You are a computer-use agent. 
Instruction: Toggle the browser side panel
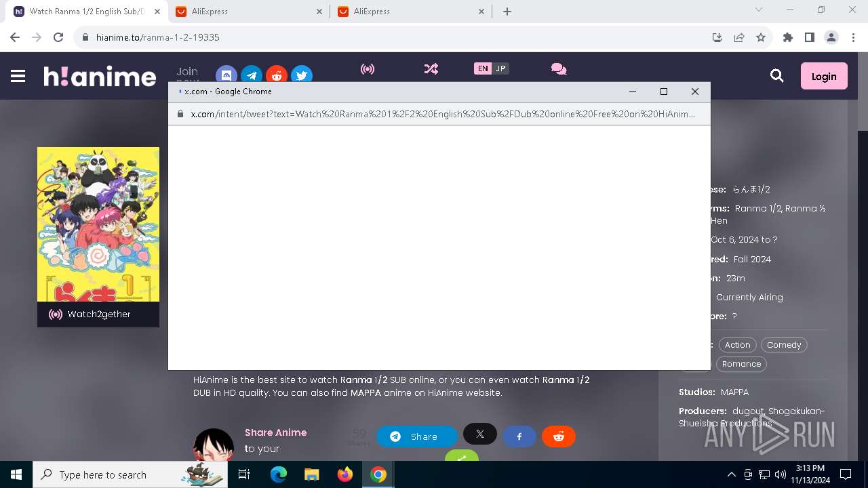(810, 37)
